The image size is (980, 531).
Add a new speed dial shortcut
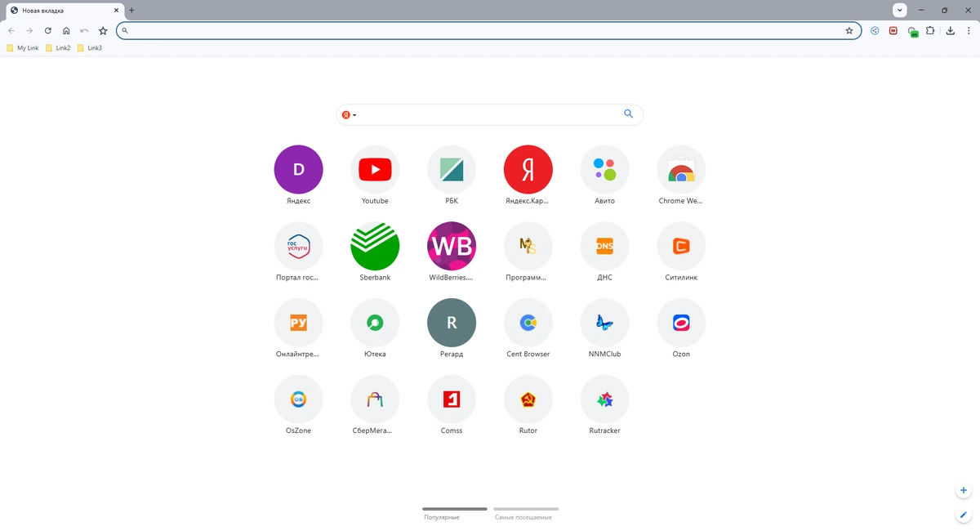coord(964,491)
